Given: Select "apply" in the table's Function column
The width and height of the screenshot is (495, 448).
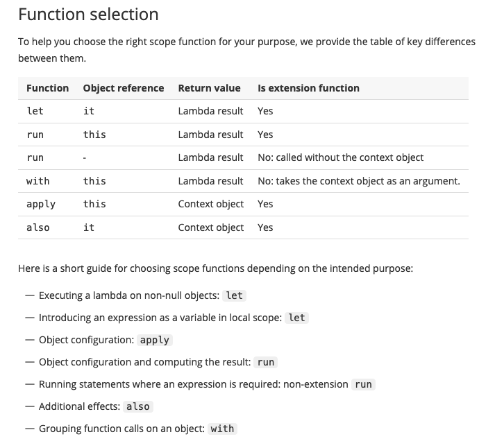Looking at the screenshot, I should click(41, 204).
